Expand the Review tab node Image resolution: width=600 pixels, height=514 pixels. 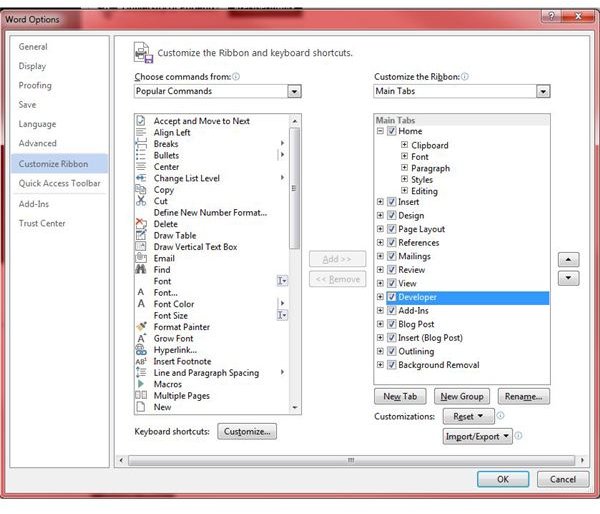coord(380,269)
